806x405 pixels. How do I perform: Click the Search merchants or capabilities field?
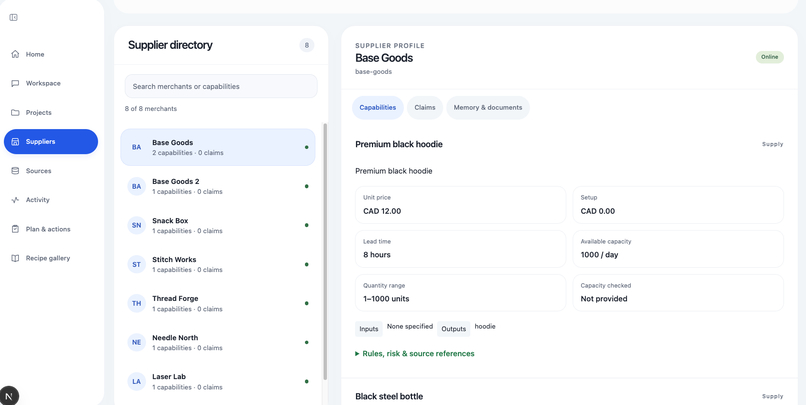(x=221, y=86)
